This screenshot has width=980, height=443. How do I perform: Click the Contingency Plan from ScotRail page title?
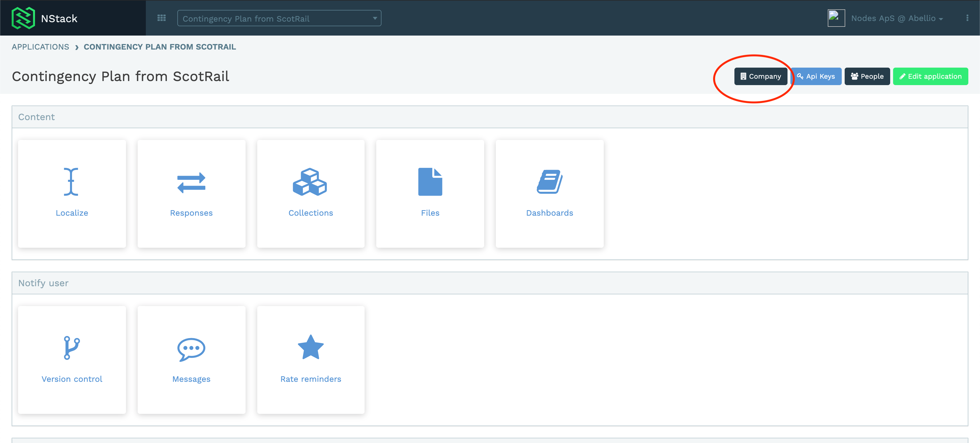click(x=120, y=76)
